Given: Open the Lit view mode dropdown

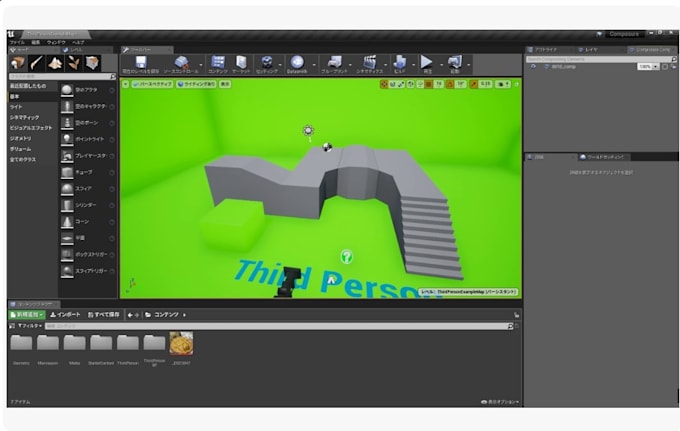Looking at the screenshot, I should click(196, 84).
